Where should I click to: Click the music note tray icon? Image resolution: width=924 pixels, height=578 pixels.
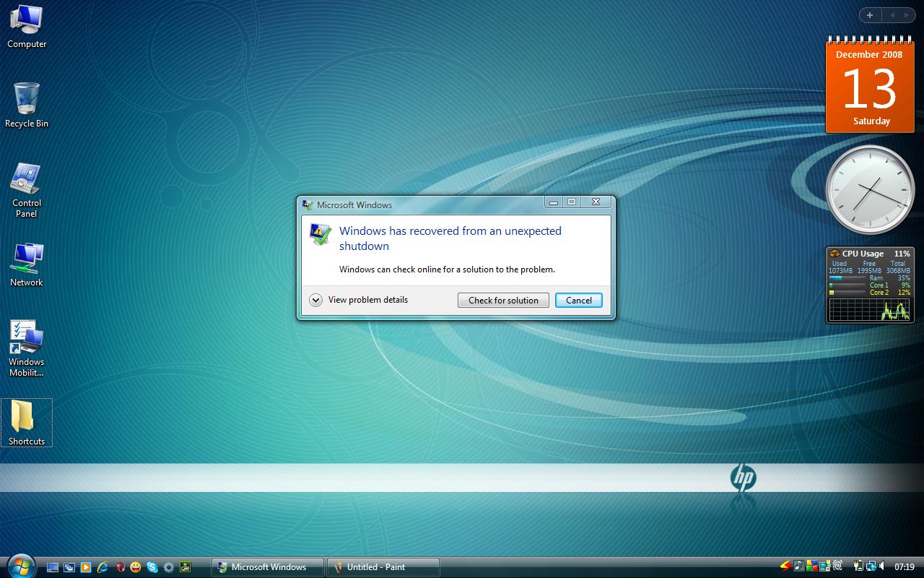[x=799, y=566]
